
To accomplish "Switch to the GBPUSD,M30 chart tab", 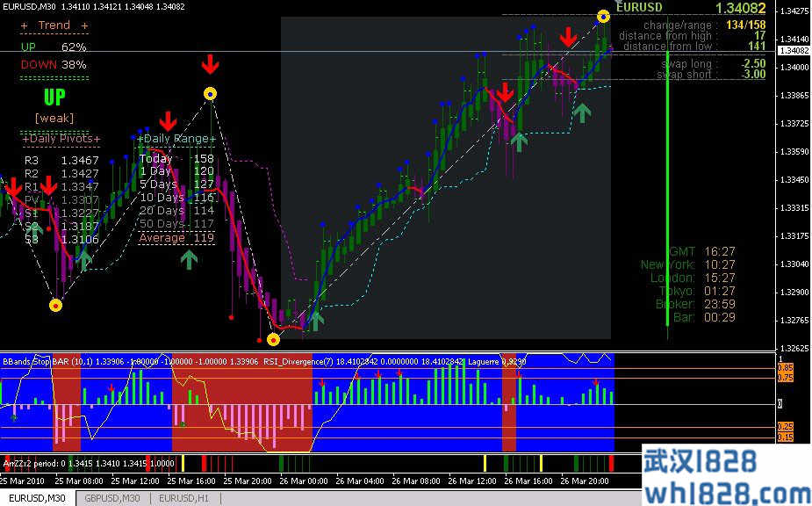I will [111, 499].
